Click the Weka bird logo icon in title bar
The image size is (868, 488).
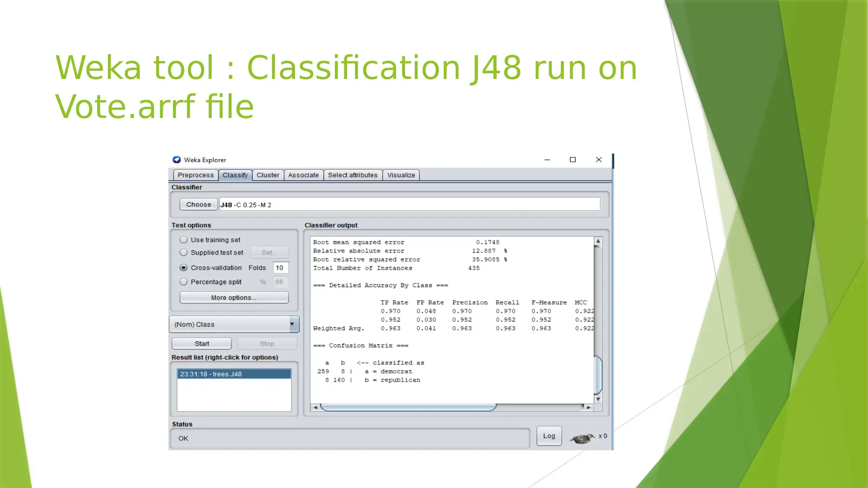click(177, 160)
